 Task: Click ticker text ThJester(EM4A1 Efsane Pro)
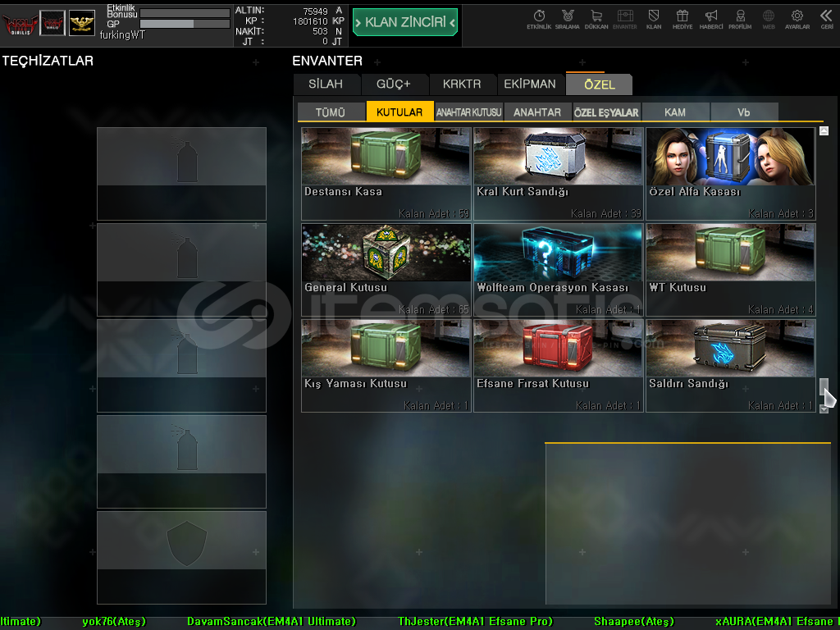pyautogui.click(x=475, y=622)
